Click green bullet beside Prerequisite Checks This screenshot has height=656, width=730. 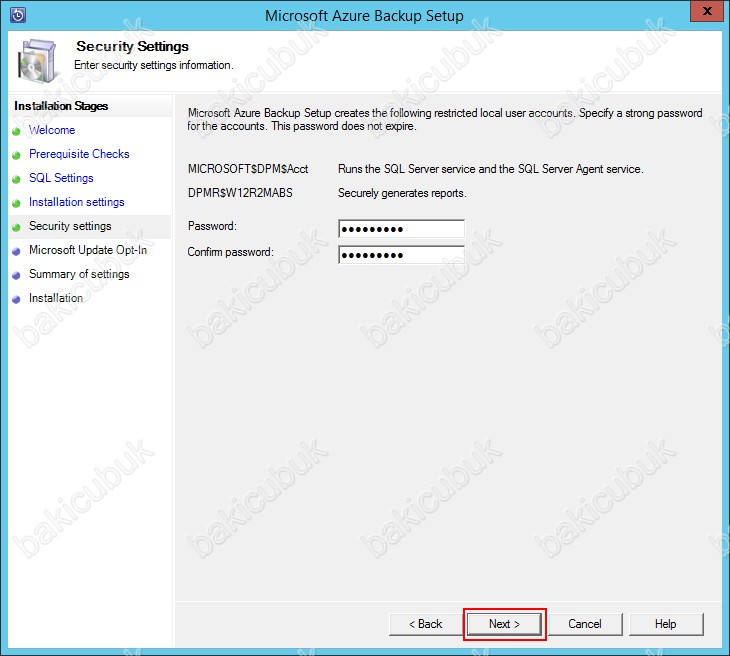tap(16, 156)
